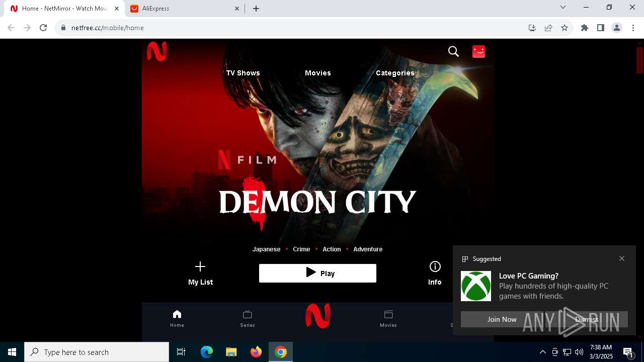644x362 pixels.
Task: Click the red smiley profile avatar
Action: [478, 51]
